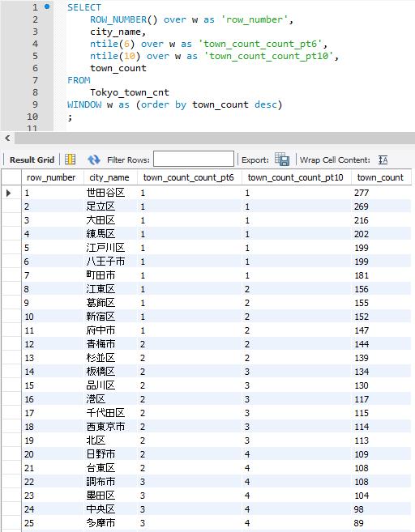Click the town_count value 89
Viewport: 415px width, 532px height.
pyautogui.click(x=358, y=523)
